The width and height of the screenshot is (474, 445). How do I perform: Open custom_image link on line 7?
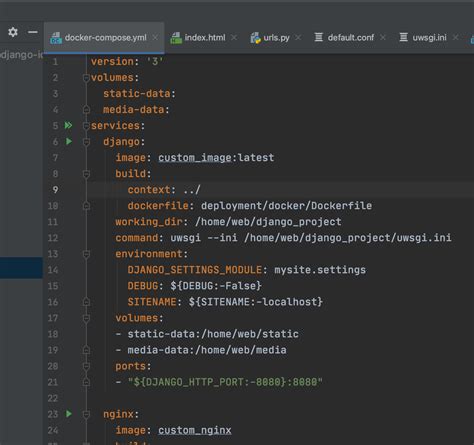195,158
